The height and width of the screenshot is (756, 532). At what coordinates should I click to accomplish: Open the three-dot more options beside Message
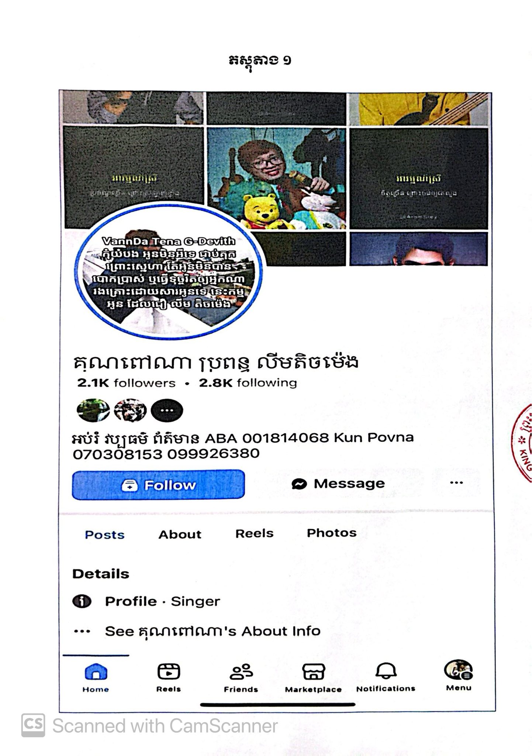[x=456, y=482]
